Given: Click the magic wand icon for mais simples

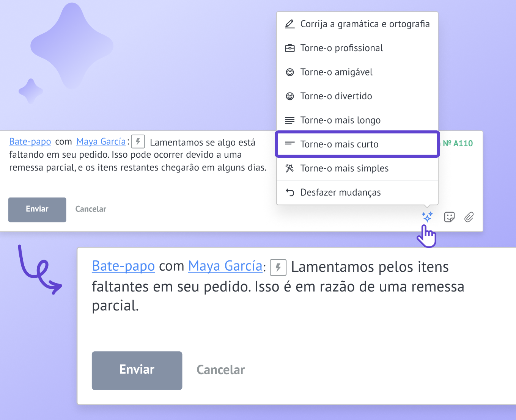Looking at the screenshot, I should tap(290, 168).
